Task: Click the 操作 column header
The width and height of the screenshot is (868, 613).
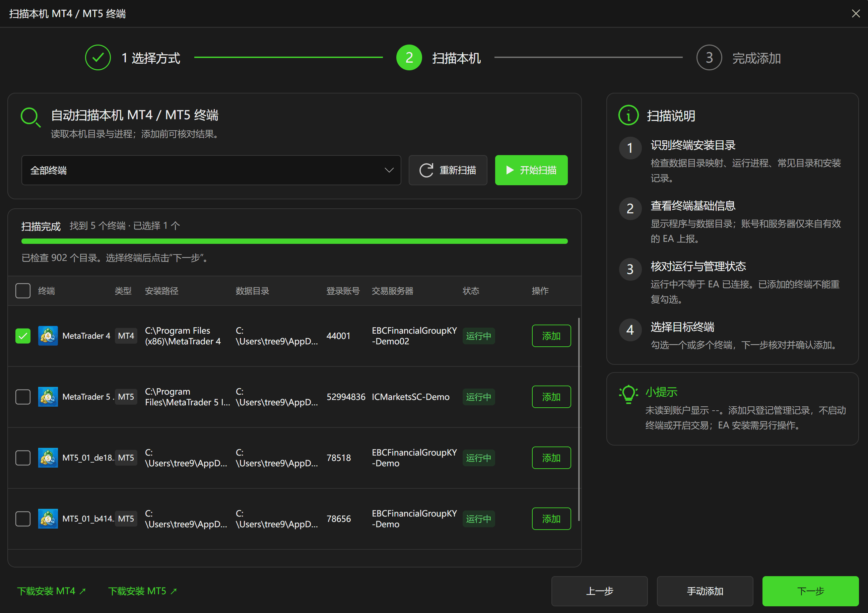Action: (540, 291)
